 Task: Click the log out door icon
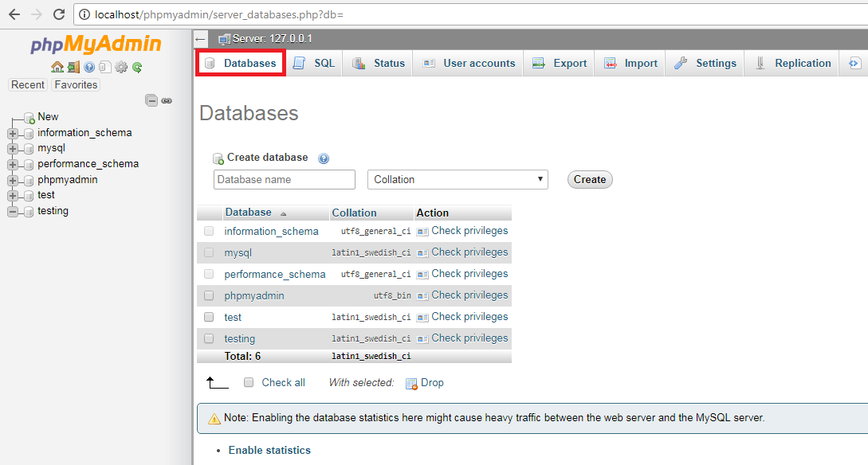[73, 67]
